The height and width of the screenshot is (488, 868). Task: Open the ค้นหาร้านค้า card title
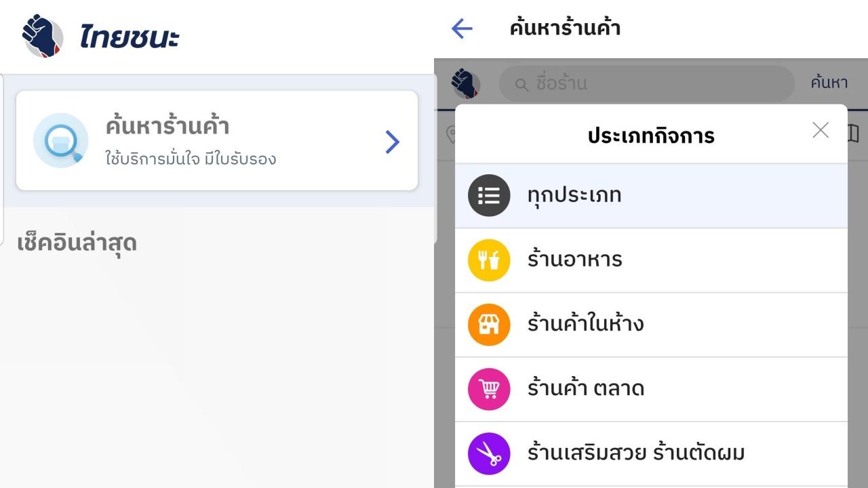point(167,127)
